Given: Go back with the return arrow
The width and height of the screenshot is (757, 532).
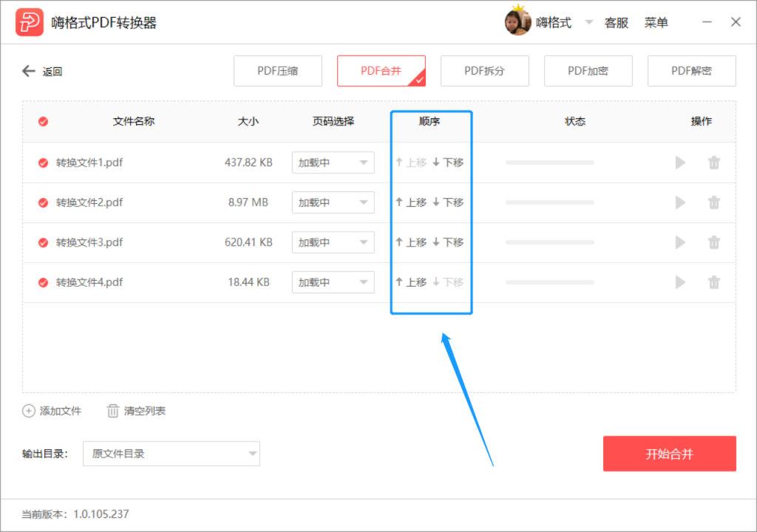Looking at the screenshot, I should [29, 72].
